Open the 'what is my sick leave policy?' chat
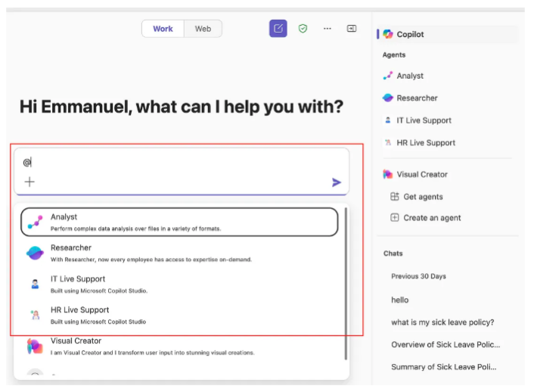The height and width of the screenshot is (392, 534). click(442, 322)
